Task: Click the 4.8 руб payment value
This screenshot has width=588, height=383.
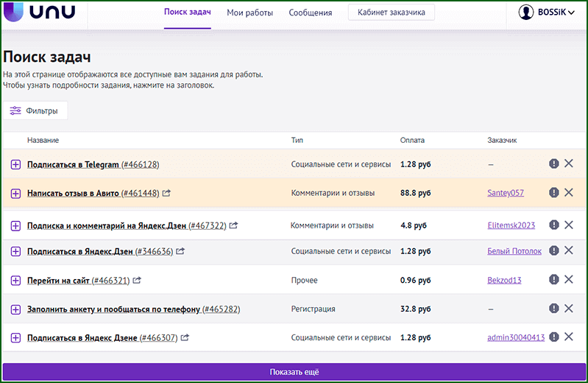Action: click(414, 225)
